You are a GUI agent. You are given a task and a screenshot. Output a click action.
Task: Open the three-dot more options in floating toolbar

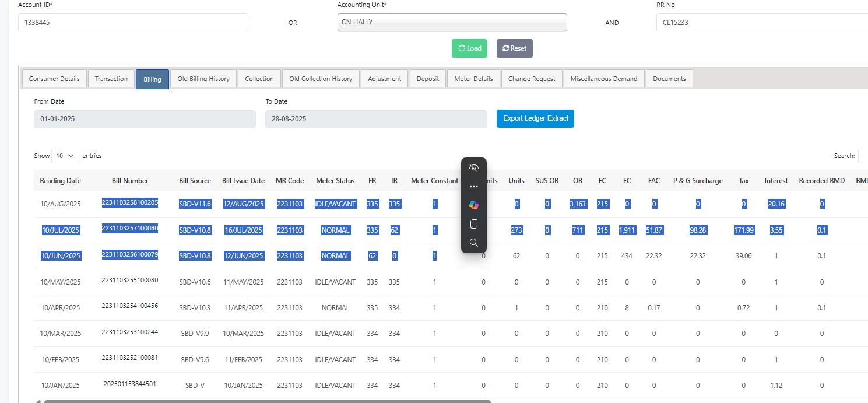pyautogui.click(x=474, y=187)
